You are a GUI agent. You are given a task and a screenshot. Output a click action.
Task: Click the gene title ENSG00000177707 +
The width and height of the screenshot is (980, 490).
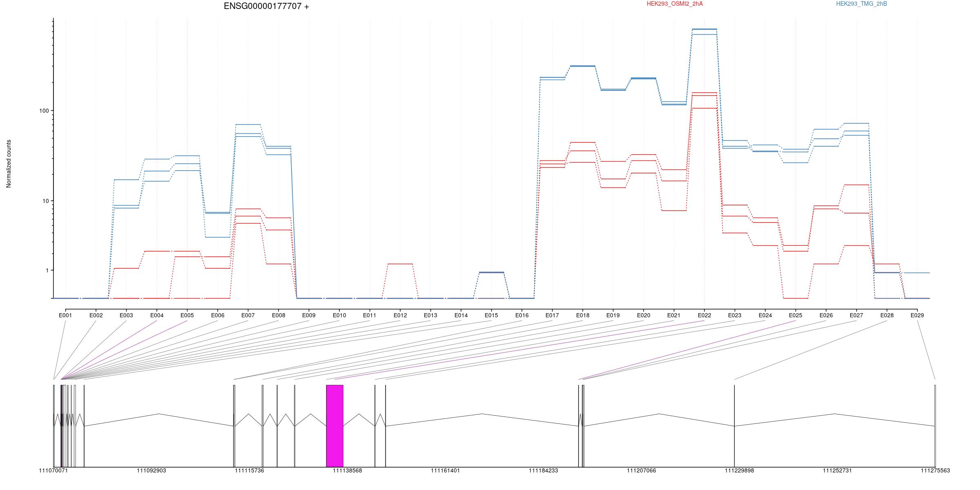pos(266,6)
